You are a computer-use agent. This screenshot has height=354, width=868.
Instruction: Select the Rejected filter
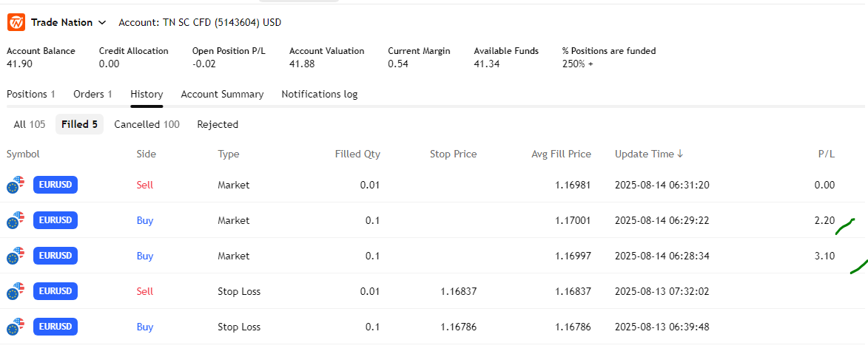point(218,124)
